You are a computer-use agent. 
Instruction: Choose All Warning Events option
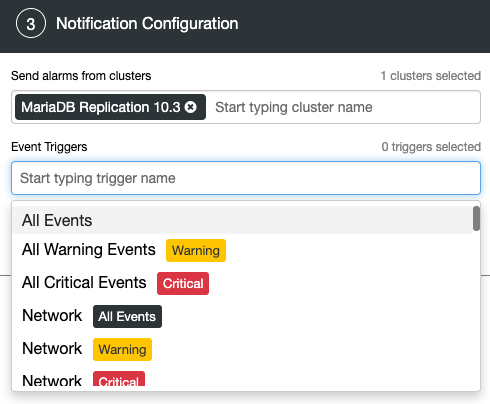point(242,250)
